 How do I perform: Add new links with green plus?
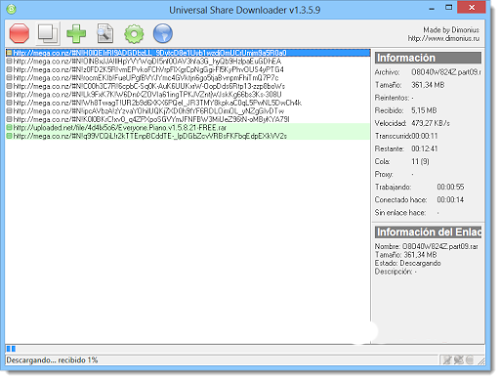pos(76,33)
